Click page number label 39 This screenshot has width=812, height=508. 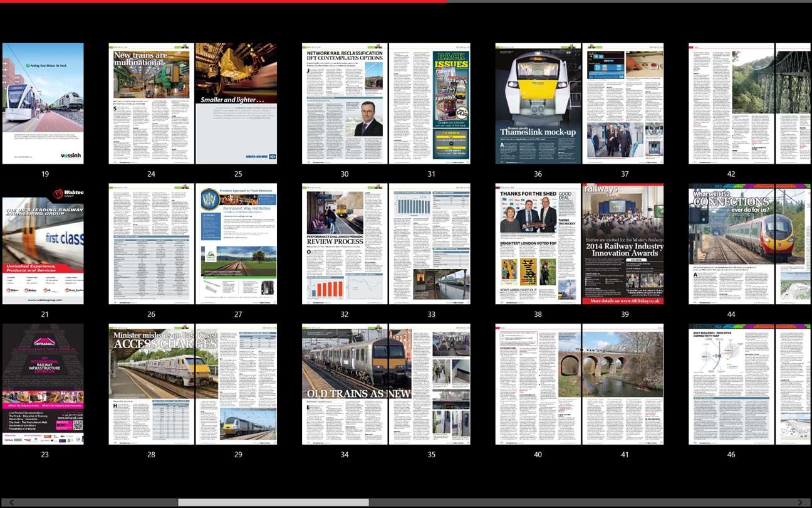point(625,314)
